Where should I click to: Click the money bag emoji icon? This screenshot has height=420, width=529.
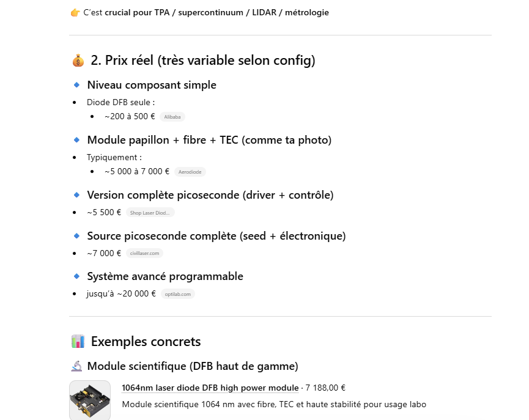click(78, 61)
